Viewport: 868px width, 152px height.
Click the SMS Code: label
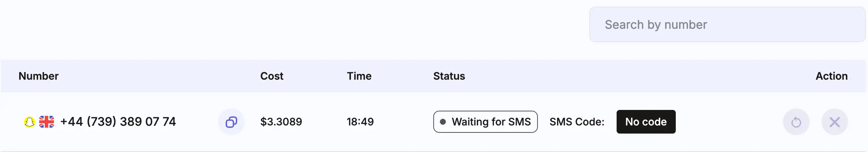[577, 122]
